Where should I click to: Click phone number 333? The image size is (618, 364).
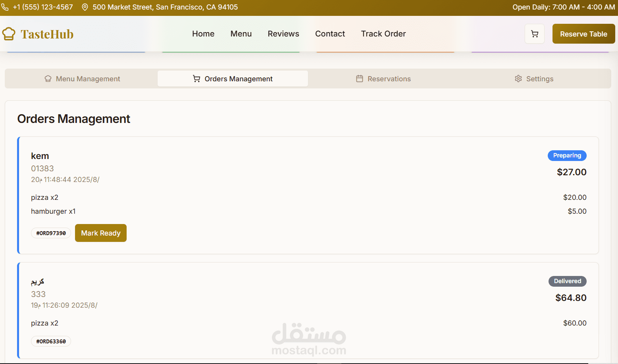click(39, 294)
